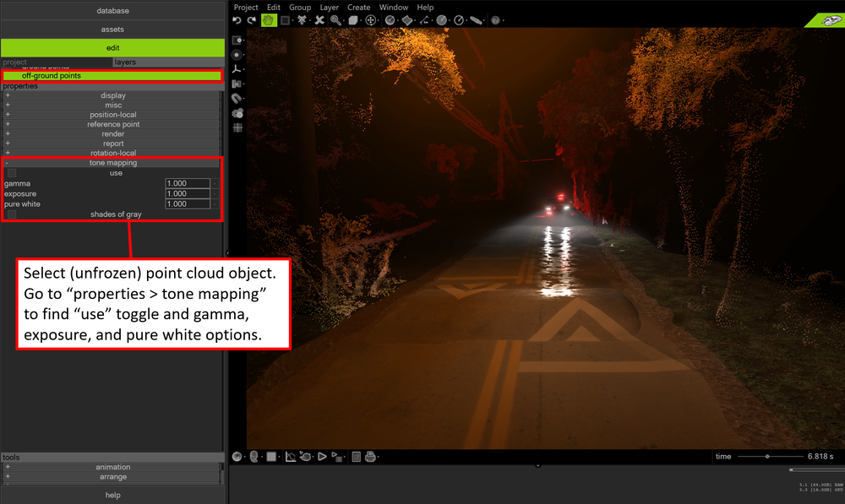Click the camera view icon in side toolbar
This screenshot has width=845, height=504.
[237, 41]
